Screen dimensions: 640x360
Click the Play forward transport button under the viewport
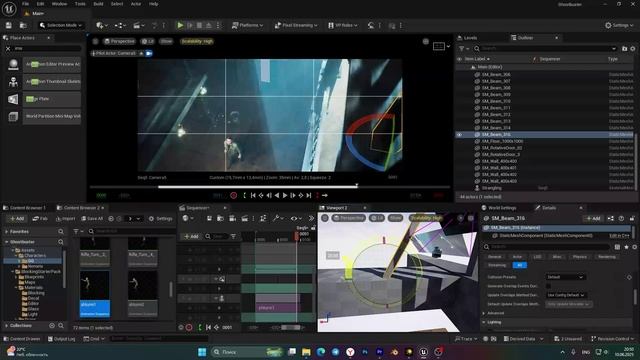click(x=285, y=196)
